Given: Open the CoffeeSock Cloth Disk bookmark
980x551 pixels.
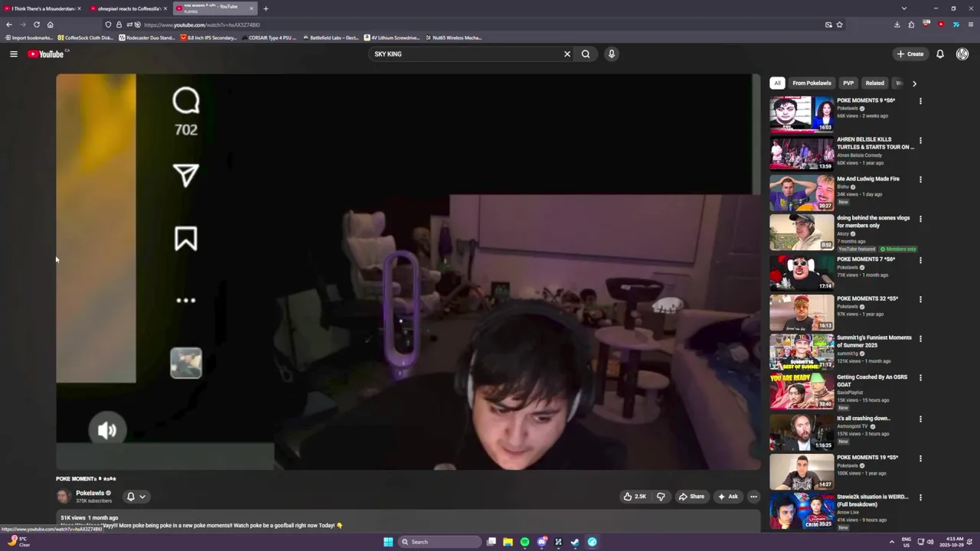Looking at the screenshot, I should click(86, 37).
